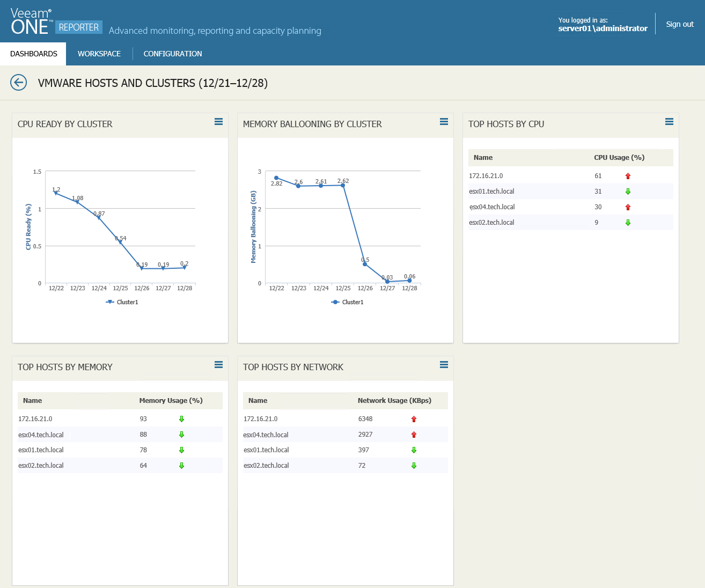Viewport: 705px width, 588px height.
Task: Click green down arrow for esx02 network usage
Action: coord(414,466)
